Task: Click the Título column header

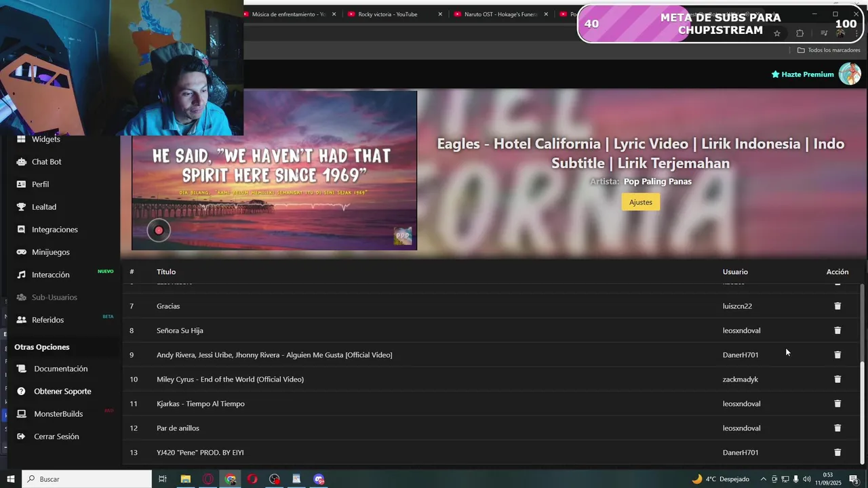Action: 166,272
